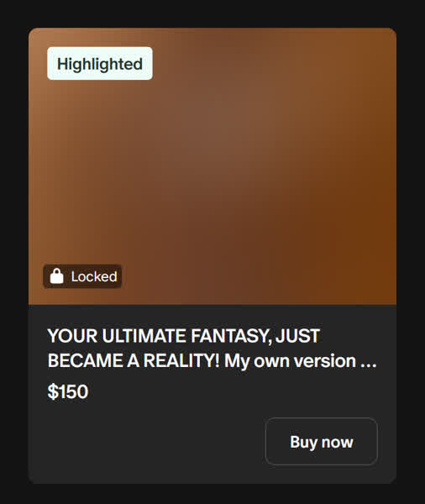Image resolution: width=425 pixels, height=504 pixels.
Task: Click the $150 price label
Action: [68, 391]
